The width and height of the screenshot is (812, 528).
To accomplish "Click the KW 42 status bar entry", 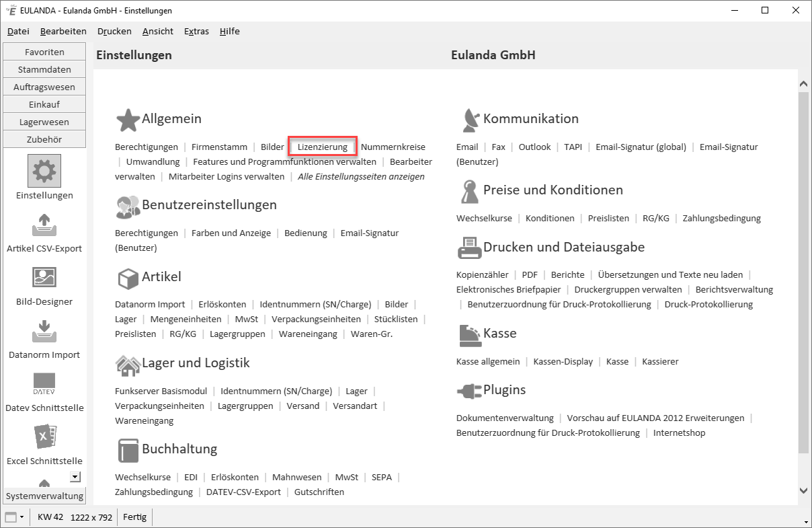I will [x=50, y=517].
